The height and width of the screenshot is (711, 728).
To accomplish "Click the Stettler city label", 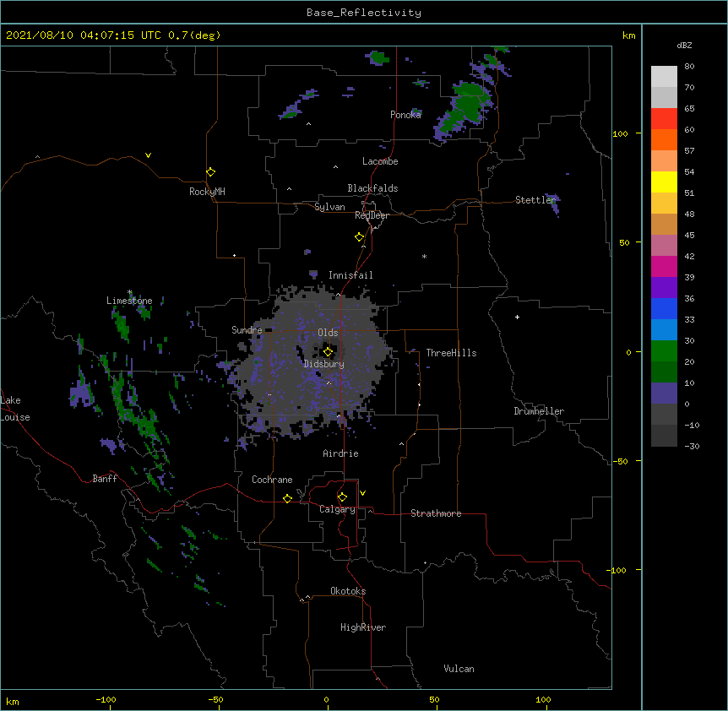I will pos(535,200).
